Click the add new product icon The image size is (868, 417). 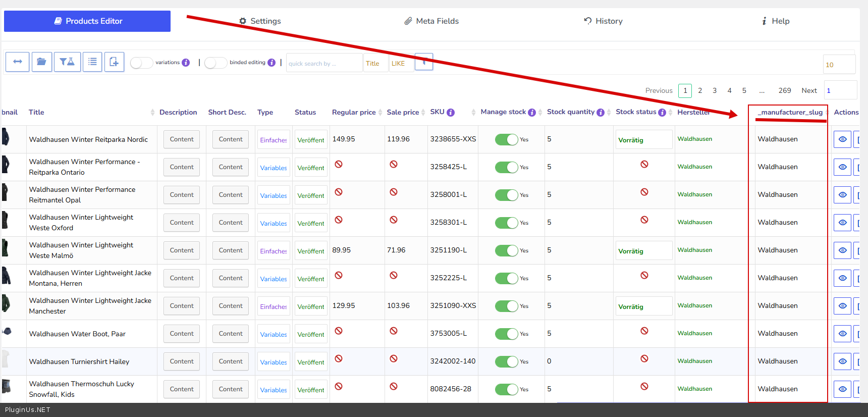[114, 62]
